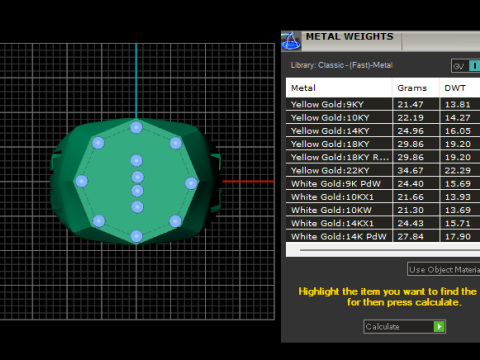
Task: Click the 13.81 DWT value
Action: coord(458,104)
